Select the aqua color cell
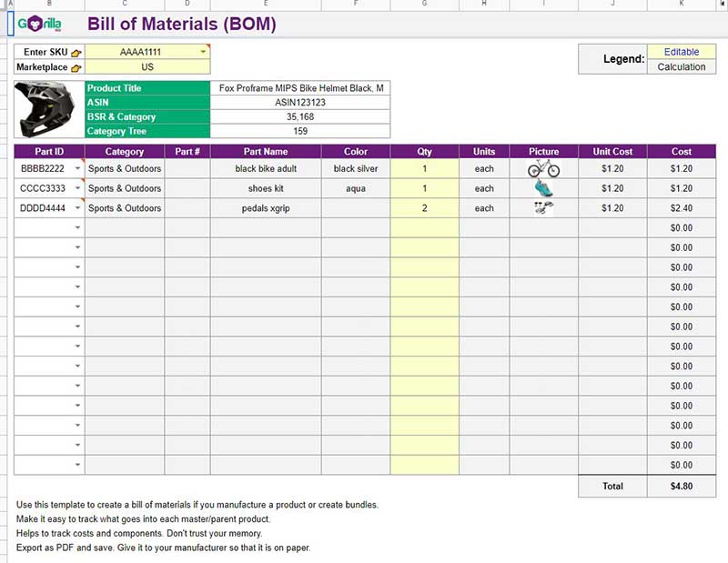 pos(356,188)
